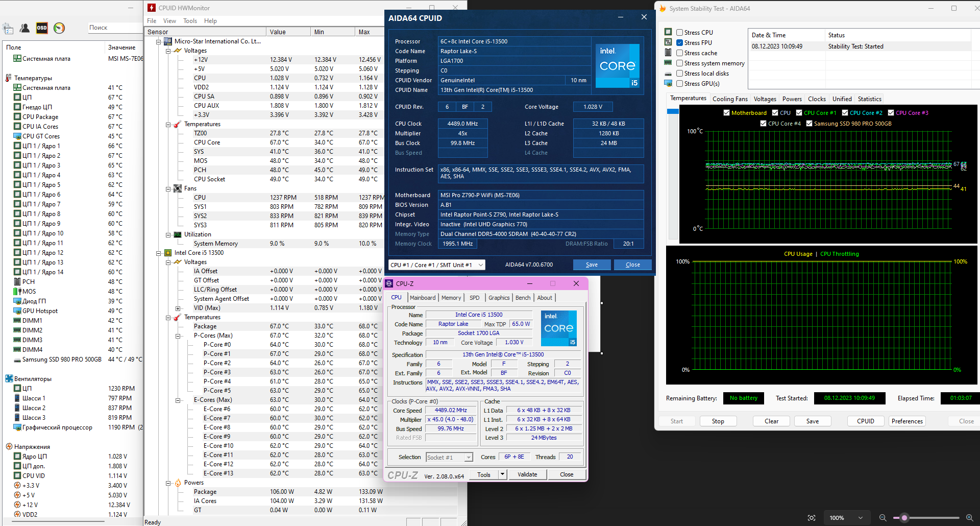Click the Stop button in Stability Test
This screenshot has width=980, height=526.
tap(718, 421)
